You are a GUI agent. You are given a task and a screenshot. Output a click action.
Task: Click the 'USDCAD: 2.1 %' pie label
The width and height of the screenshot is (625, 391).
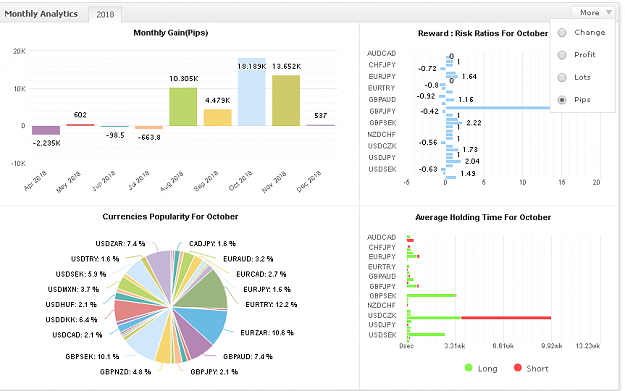point(77,335)
